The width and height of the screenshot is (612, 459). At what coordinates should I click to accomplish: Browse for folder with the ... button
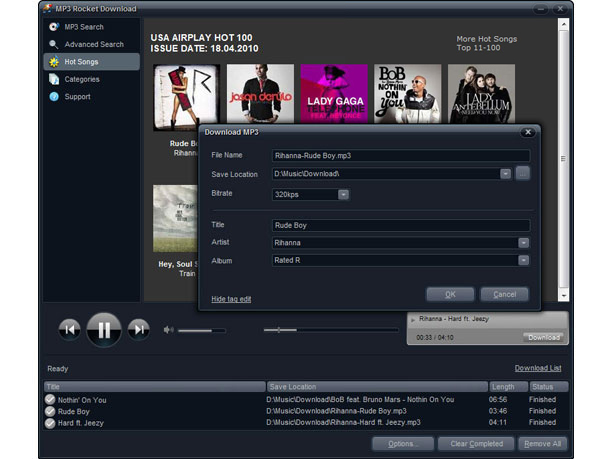tap(523, 173)
